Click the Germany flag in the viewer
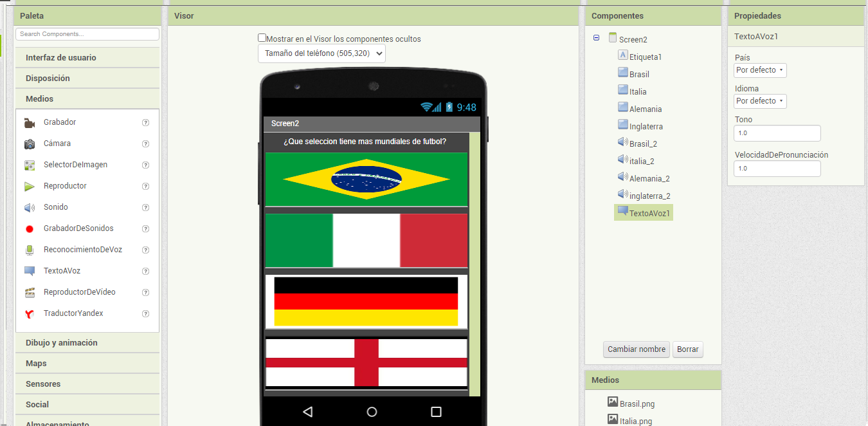The image size is (868, 426). point(366,302)
